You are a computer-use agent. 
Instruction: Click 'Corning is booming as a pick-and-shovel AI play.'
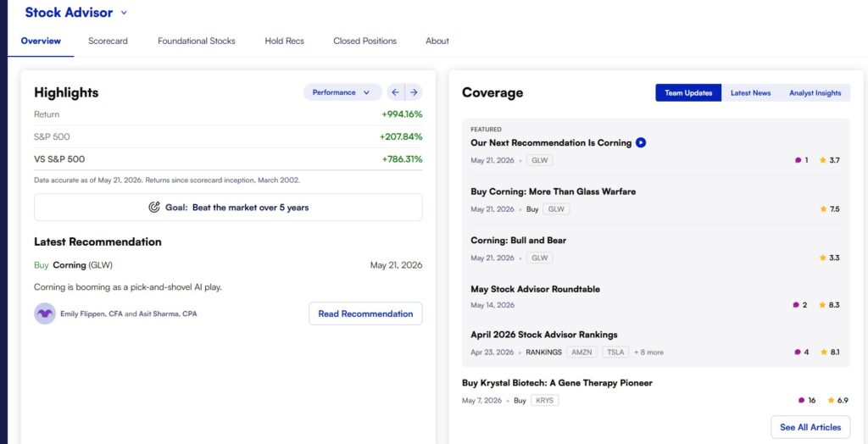128,287
